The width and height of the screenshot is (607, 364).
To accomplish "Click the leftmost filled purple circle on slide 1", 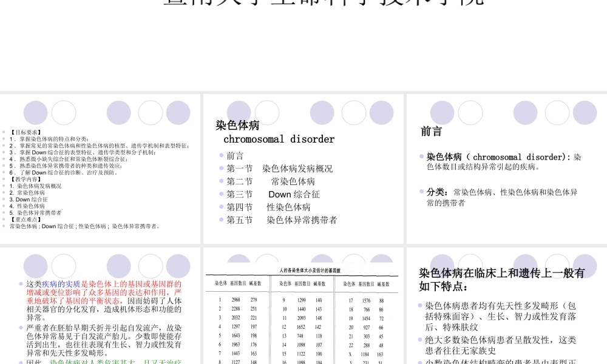I will tap(36, 113).
